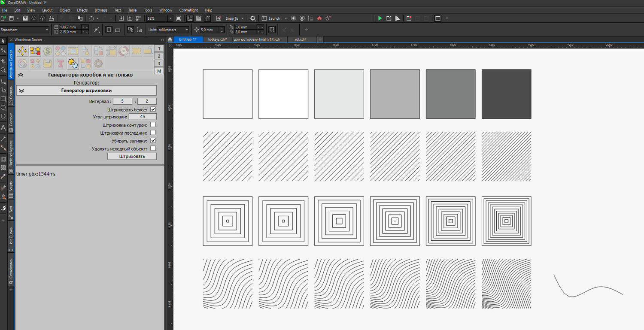
Task: Open the Options gear icon in the toolbar
Action: [x=253, y=18]
